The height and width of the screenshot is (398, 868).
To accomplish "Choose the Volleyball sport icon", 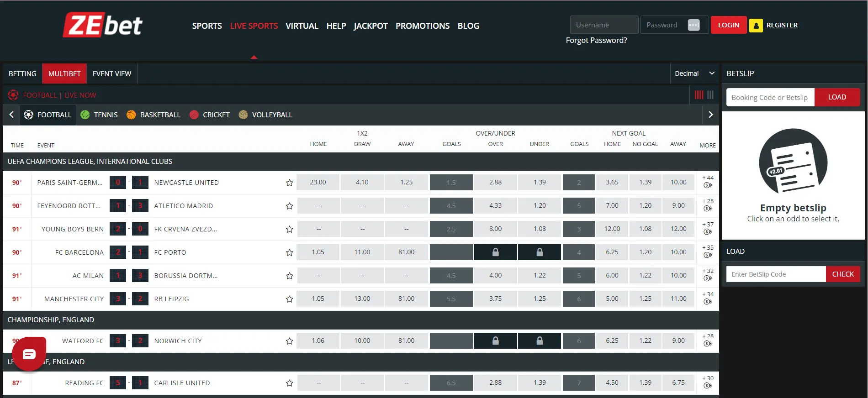I will pos(243,115).
